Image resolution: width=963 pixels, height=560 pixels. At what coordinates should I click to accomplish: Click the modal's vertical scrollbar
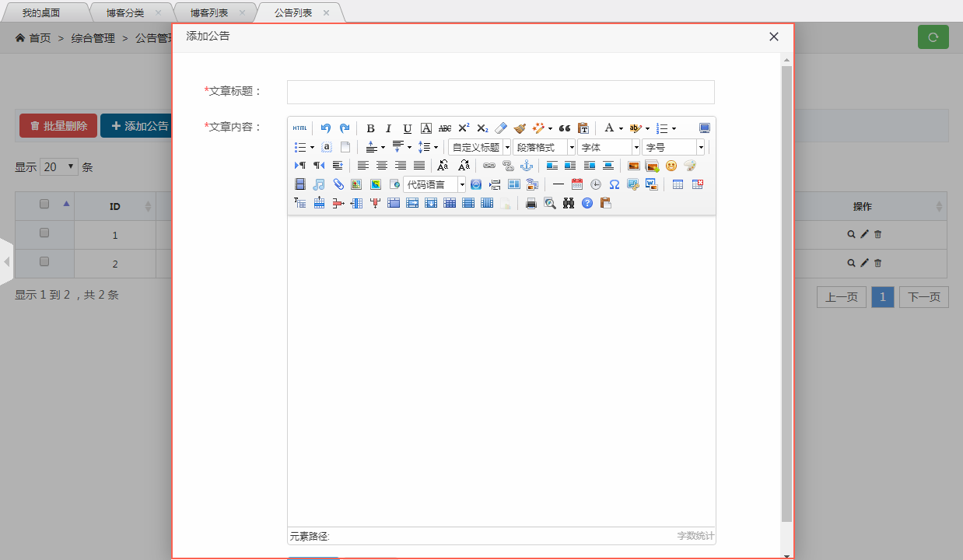(786, 294)
